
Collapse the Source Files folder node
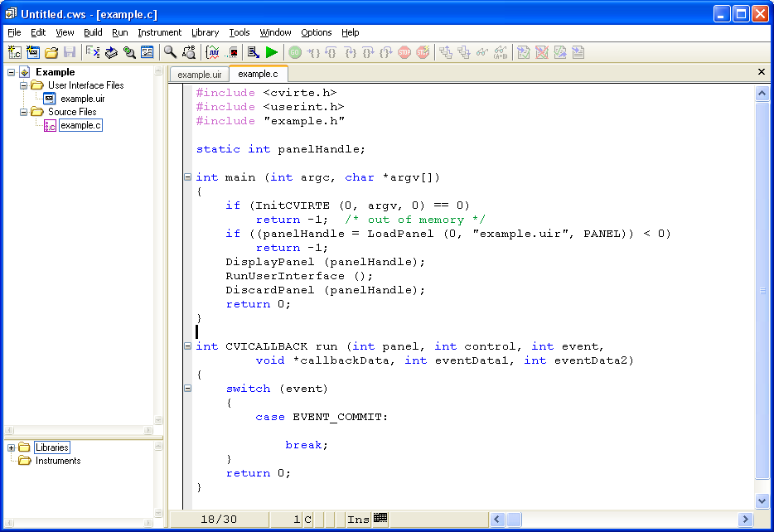(24, 111)
